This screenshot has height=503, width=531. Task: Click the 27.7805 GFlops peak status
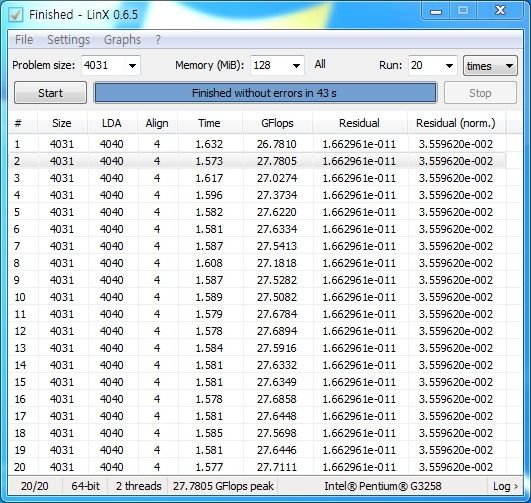click(x=223, y=486)
